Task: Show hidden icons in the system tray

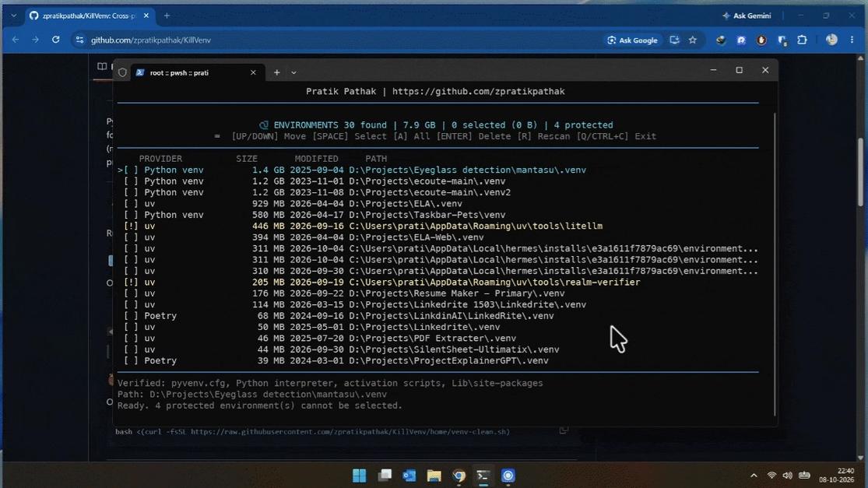Action: click(754, 476)
